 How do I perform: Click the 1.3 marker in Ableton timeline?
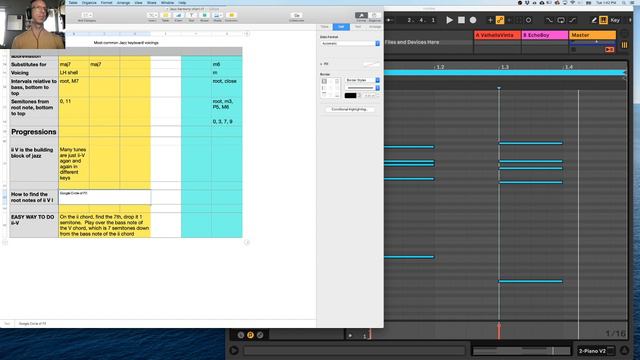(504, 67)
